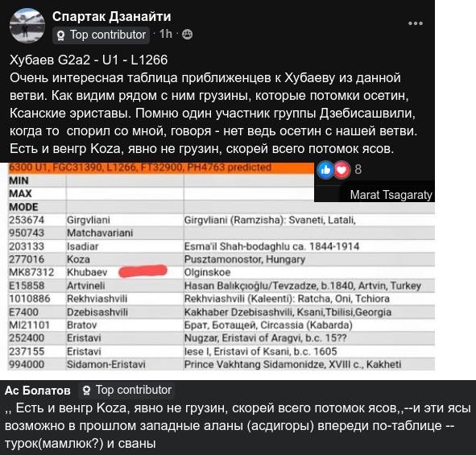Select kit number 252400
Viewport: 476px width, 455px height.
(27, 338)
